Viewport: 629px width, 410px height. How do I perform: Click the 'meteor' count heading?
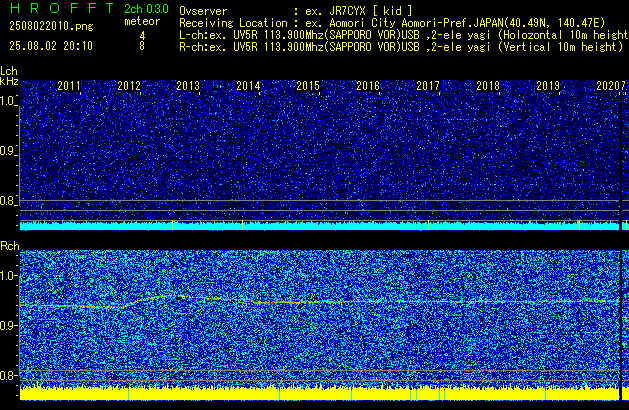[x=142, y=21]
